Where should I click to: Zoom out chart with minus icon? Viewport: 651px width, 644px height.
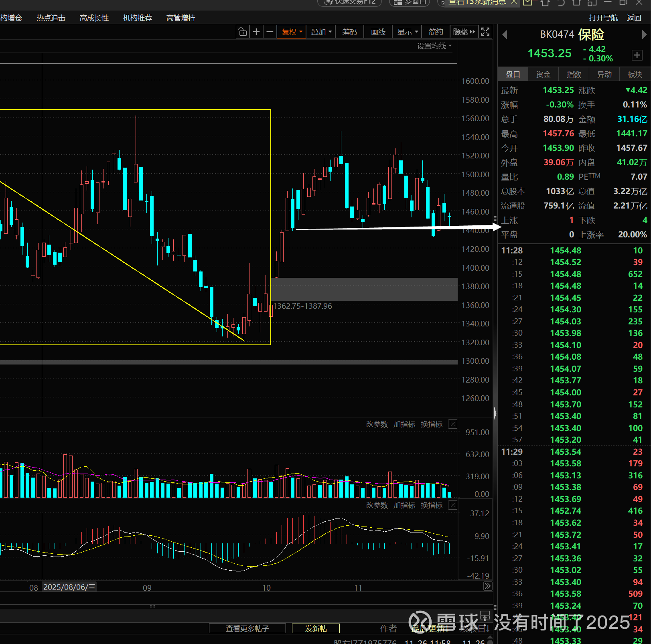click(270, 32)
